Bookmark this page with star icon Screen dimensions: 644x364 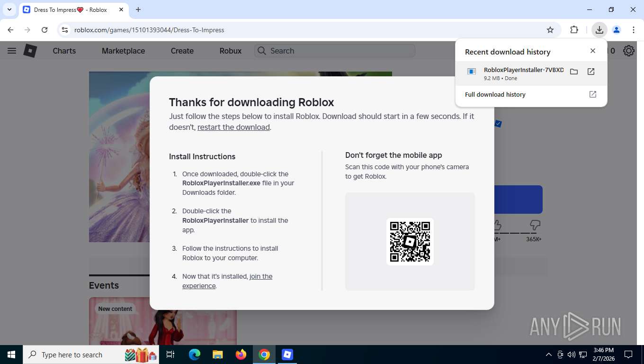pos(550,30)
